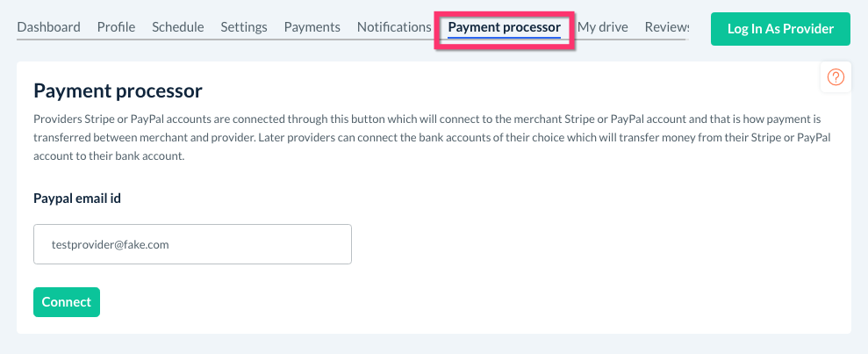Click the blue underline beneath Payment processor tab
The image size is (868, 354).
coord(504,38)
